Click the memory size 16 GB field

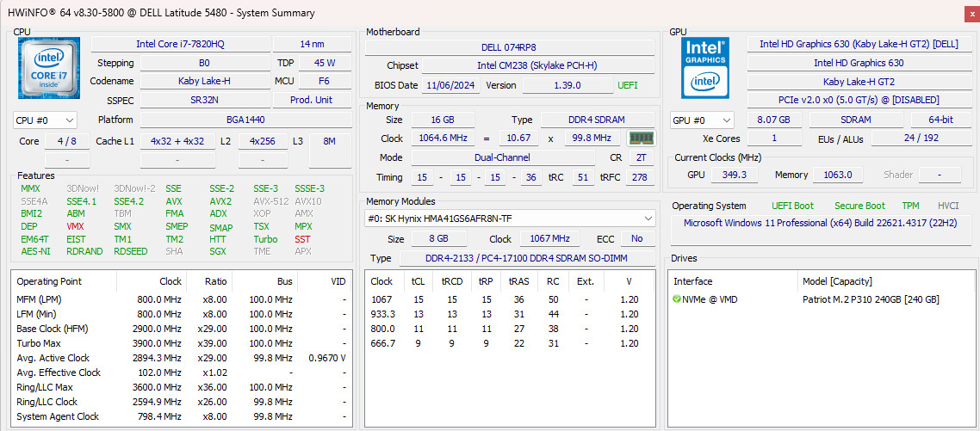point(443,120)
